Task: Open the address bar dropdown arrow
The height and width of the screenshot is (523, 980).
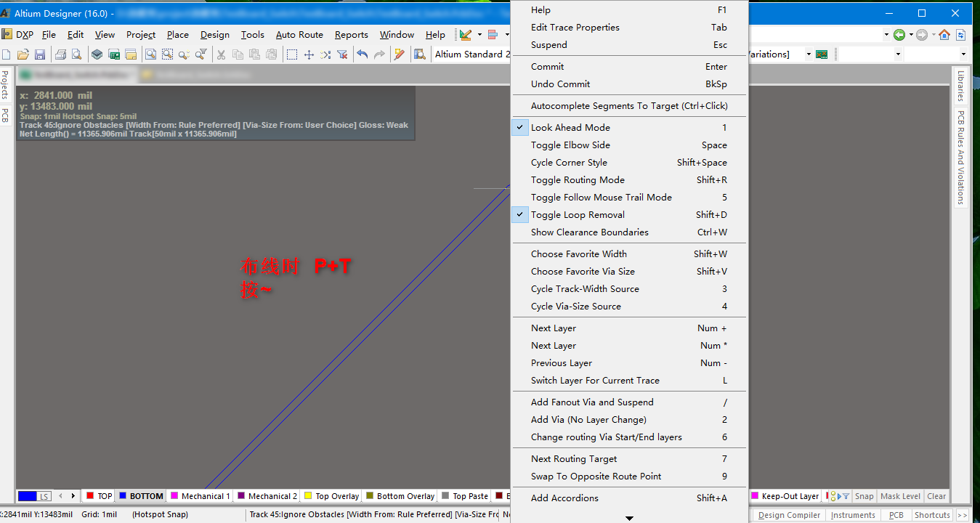Action: [x=886, y=35]
